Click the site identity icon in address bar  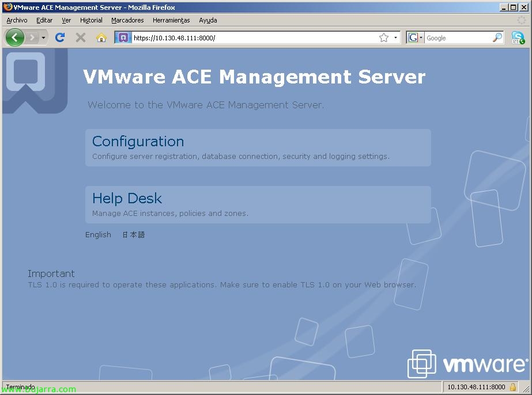click(123, 37)
